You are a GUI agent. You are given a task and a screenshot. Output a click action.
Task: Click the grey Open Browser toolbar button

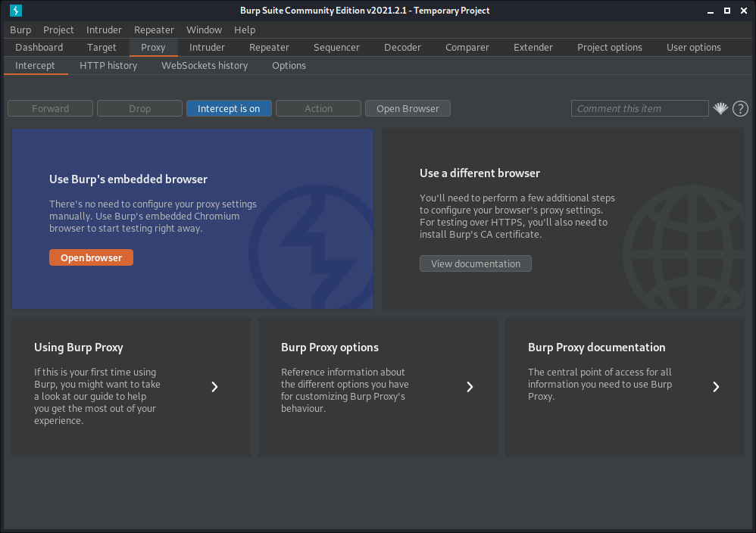click(408, 108)
